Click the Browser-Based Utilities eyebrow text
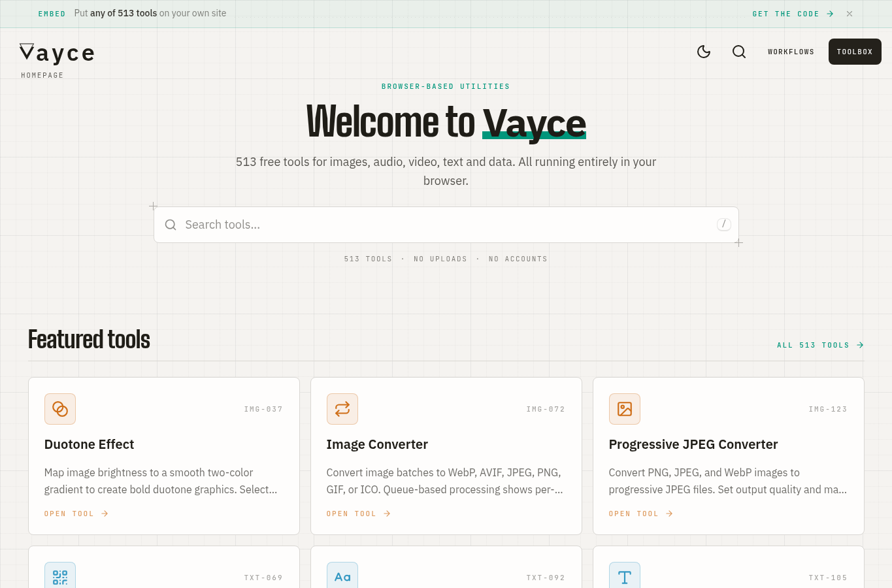Viewport: 892px width, 588px height. click(446, 86)
